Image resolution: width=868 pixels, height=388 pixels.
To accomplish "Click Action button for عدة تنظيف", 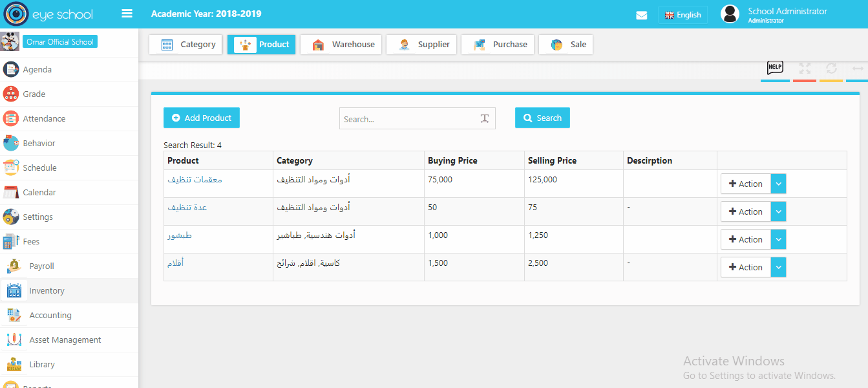I will click(746, 211).
